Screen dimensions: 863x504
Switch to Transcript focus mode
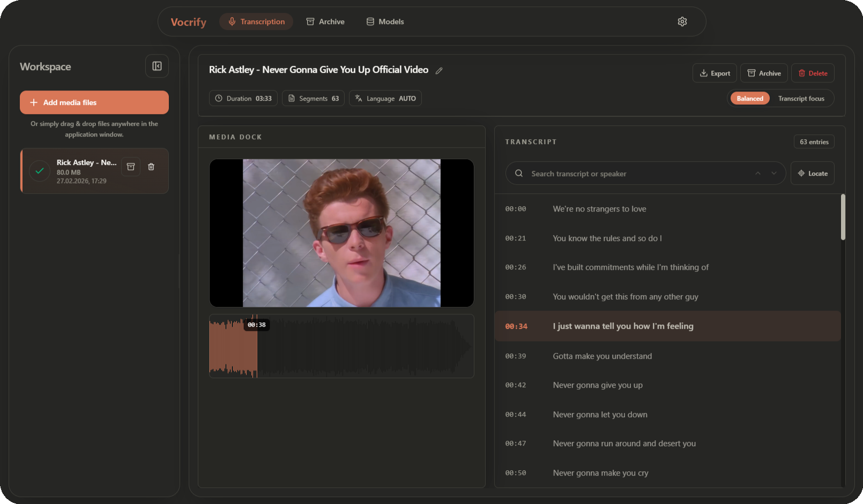pos(801,99)
